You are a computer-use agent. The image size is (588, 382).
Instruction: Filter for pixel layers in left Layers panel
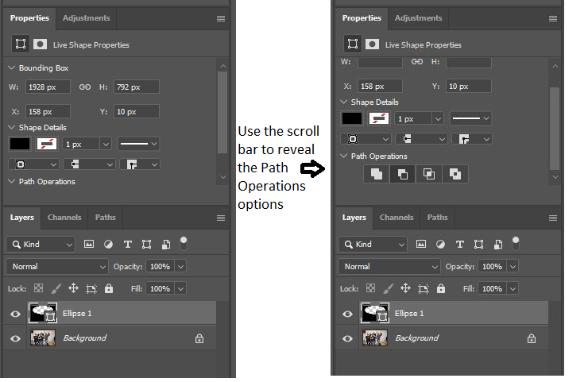pyautogui.click(x=89, y=245)
